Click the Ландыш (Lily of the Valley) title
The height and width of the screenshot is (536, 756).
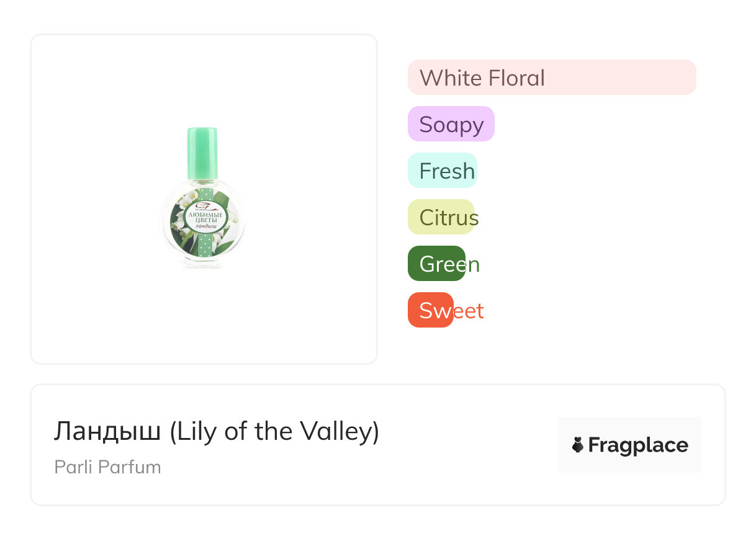point(216,431)
